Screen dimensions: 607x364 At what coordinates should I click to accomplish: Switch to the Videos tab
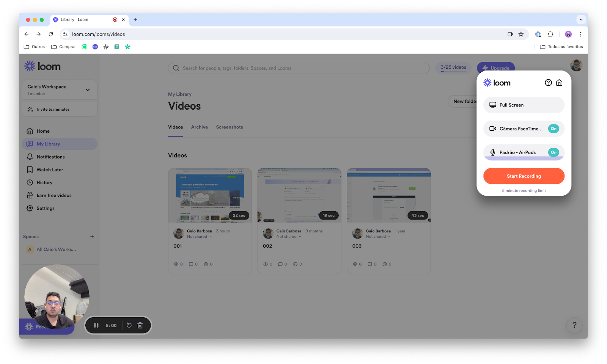click(176, 127)
